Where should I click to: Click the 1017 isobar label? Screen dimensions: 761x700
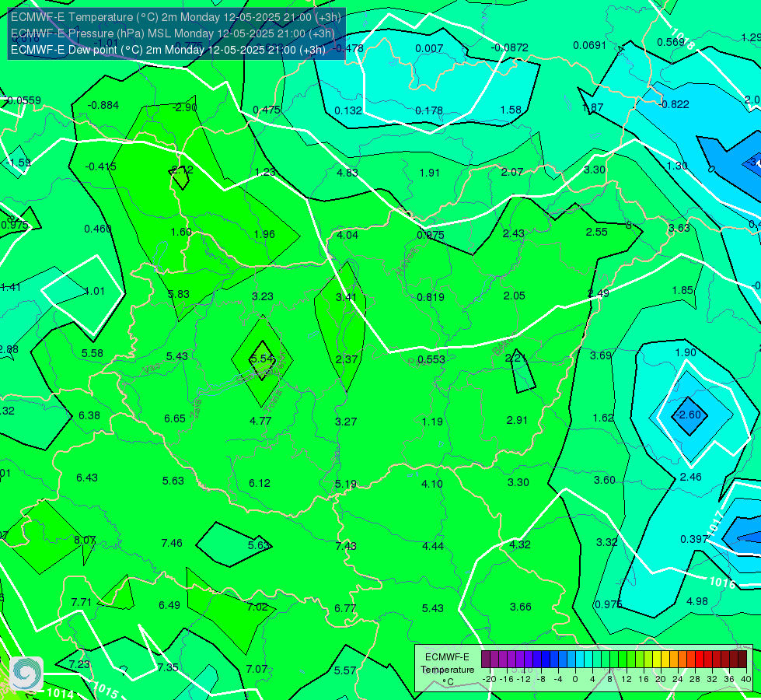pos(717,524)
